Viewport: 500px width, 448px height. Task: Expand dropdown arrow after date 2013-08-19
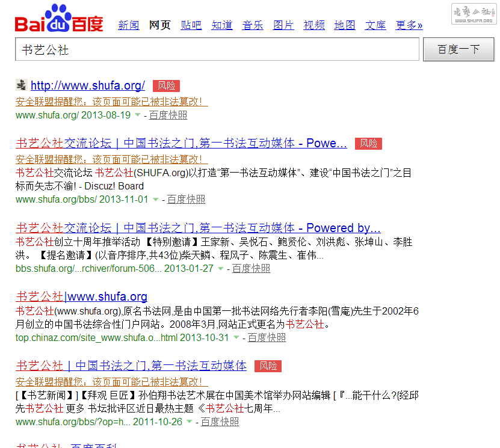pos(138,115)
